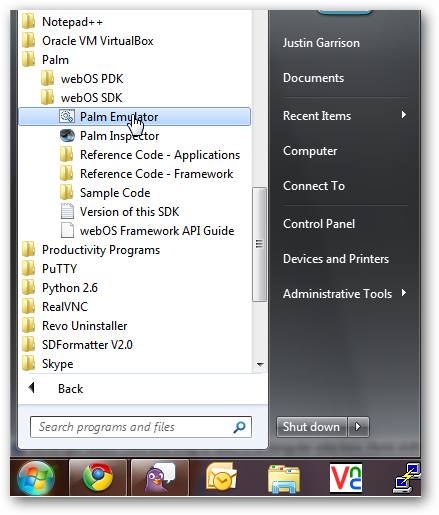The image size is (439, 515).
Task: Open the Notepad++ folder
Action: click(x=62, y=22)
